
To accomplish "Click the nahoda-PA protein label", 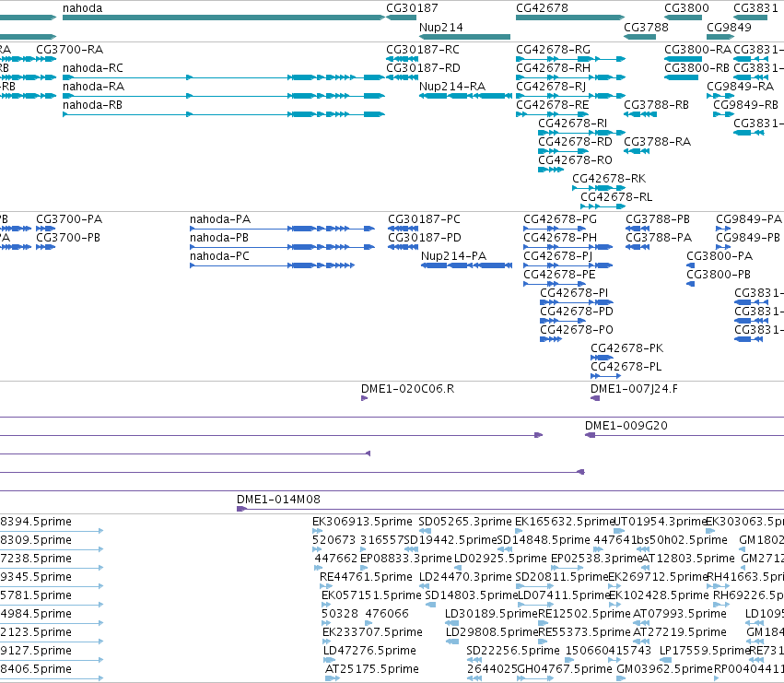I will (220, 219).
